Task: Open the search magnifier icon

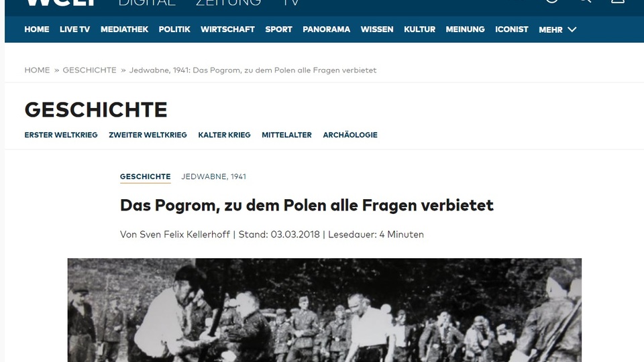Action: (585, 1)
